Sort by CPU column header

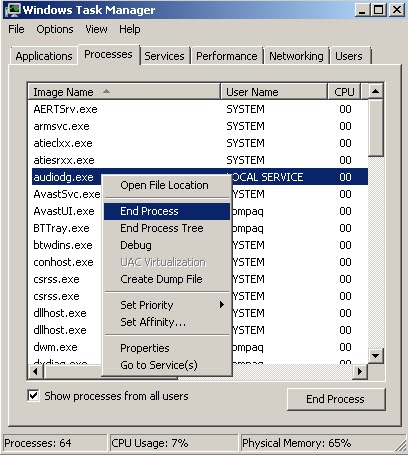coord(344,92)
